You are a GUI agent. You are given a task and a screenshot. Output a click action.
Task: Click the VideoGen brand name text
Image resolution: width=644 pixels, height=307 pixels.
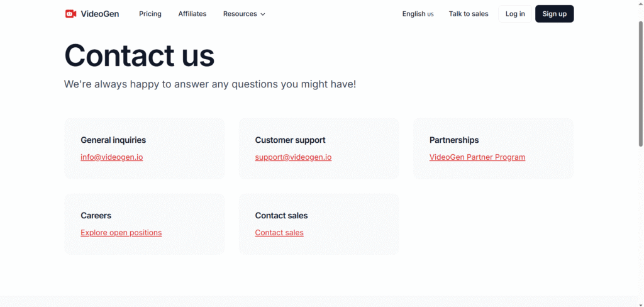[x=100, y=14]
